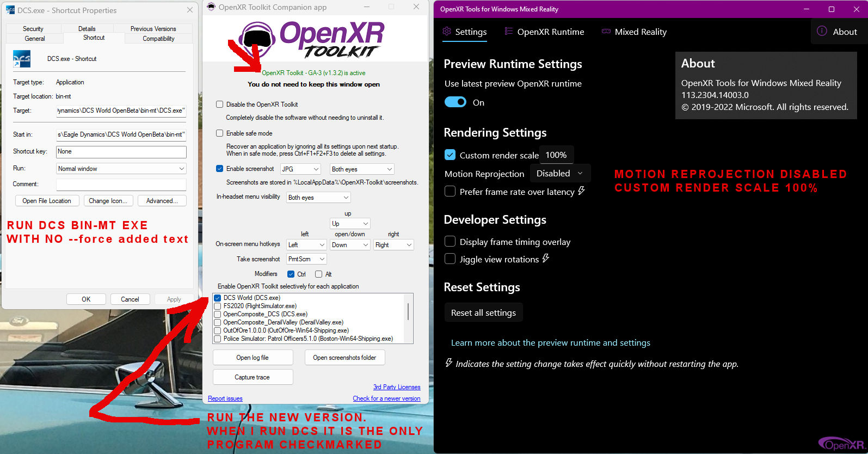Open the Run Normal window dropdown
868x454 pixels.
pos(121,169)
